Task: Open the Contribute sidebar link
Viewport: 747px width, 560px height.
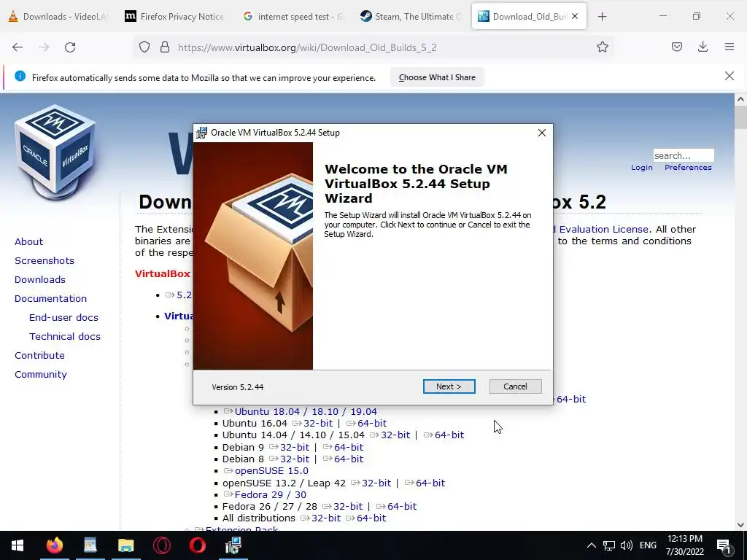Action: coord(39,356)
